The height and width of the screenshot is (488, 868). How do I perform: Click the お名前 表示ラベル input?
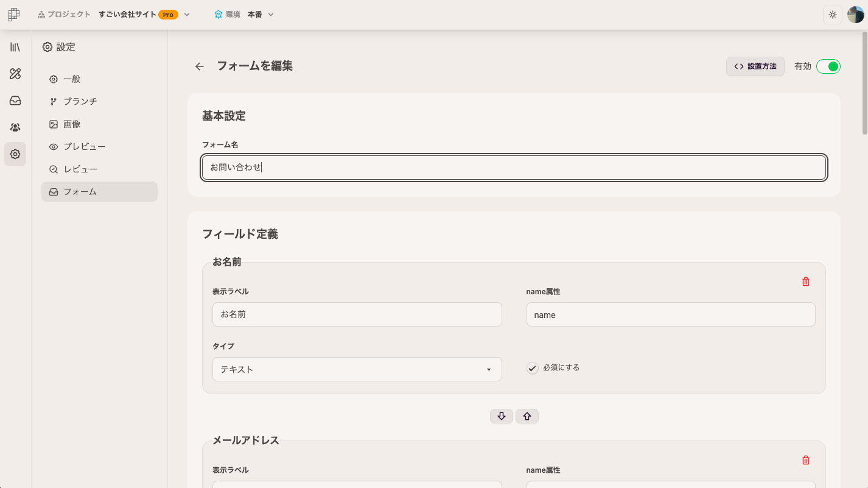tap(357, 314)
